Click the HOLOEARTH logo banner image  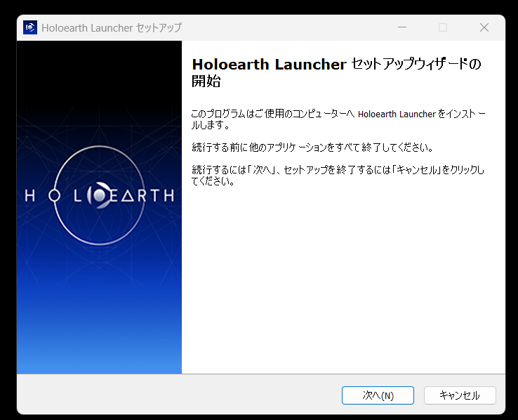[x=99, y=207]
